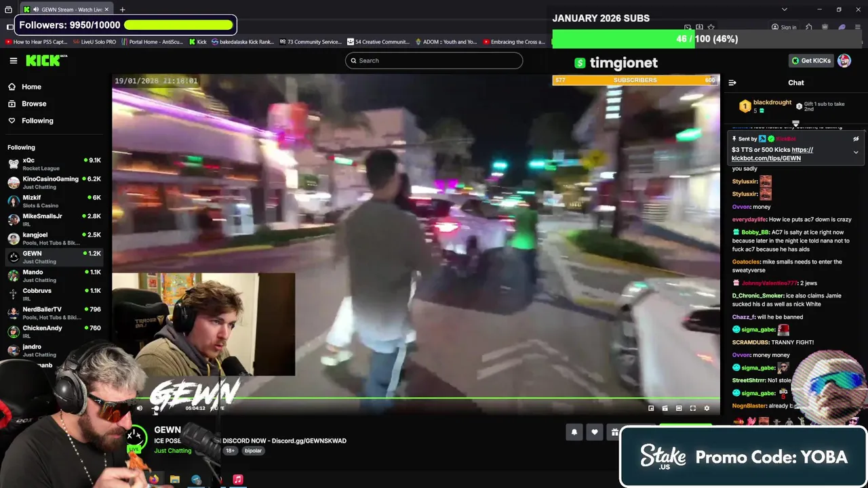The width and height of the screenshot is (868, 488).
Task: Open browser tab list icon
Action: pyautogui.click(x=8, y=9)
